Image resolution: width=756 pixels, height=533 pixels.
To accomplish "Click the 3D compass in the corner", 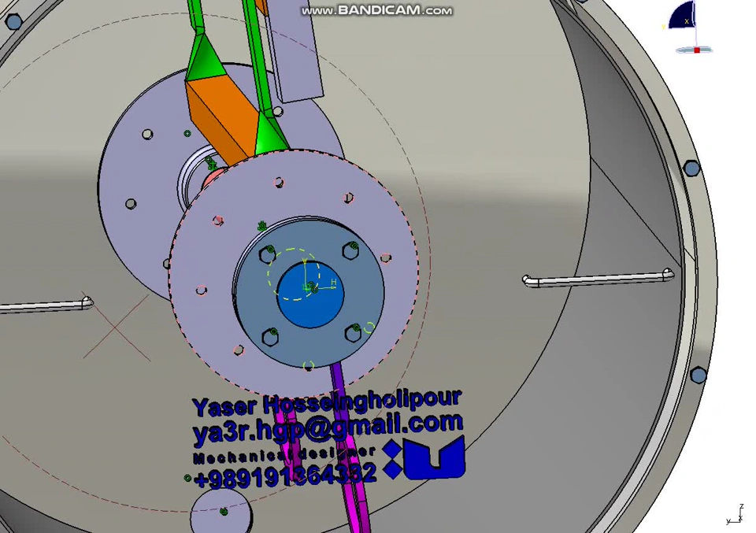I will [x=688, y=28].
